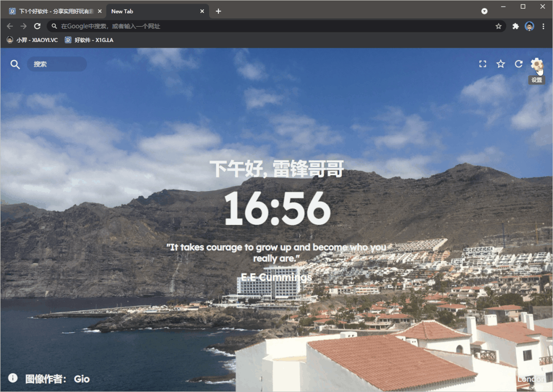The width and height of the screenshot is (553, 392).
Task: Open the settings gear on the new tab page
Action: click(x=536, y=64)
